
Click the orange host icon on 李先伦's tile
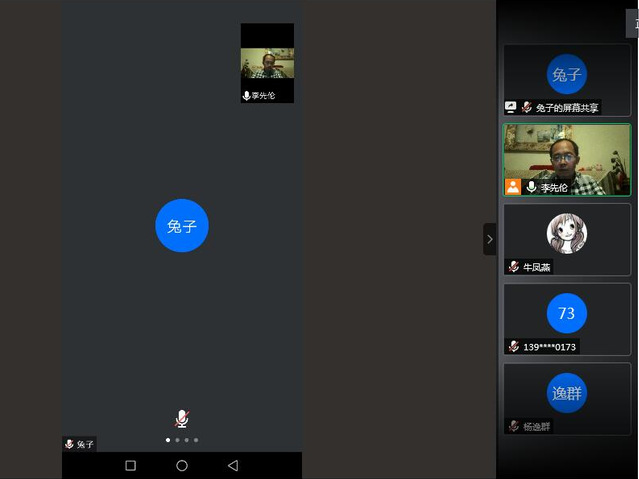513,187
